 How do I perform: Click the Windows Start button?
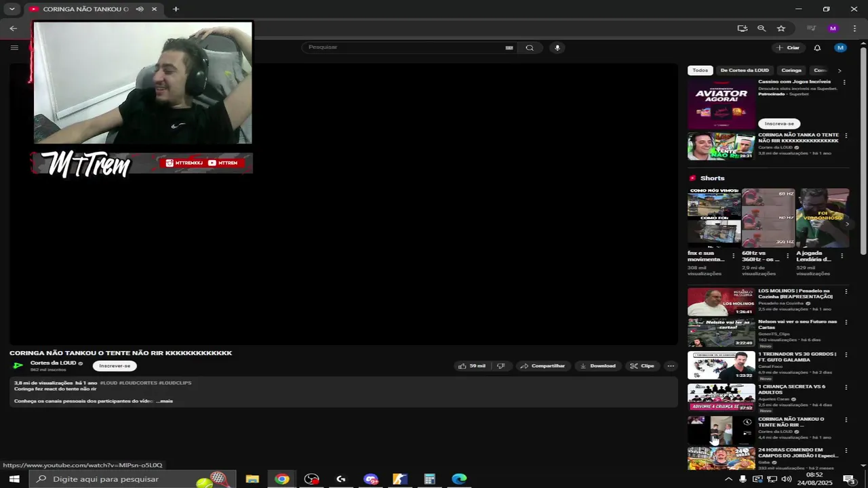click(x=14, y=479)
